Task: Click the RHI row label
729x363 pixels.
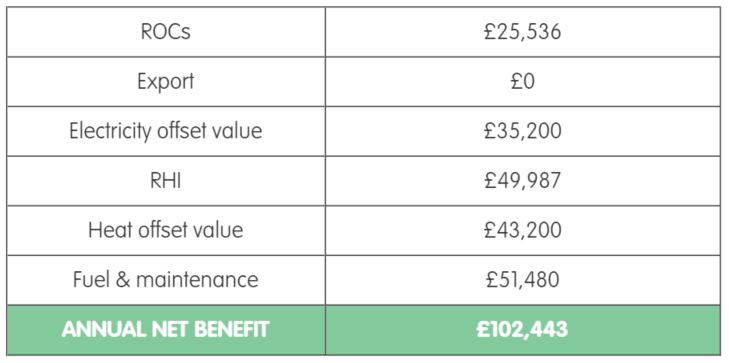Action: [166, 180]
